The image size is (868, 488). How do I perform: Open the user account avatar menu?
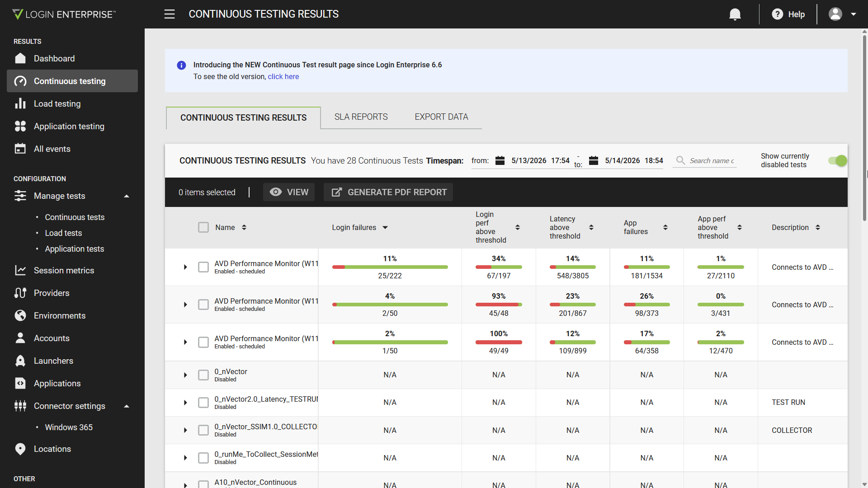[x=835, y=14]
